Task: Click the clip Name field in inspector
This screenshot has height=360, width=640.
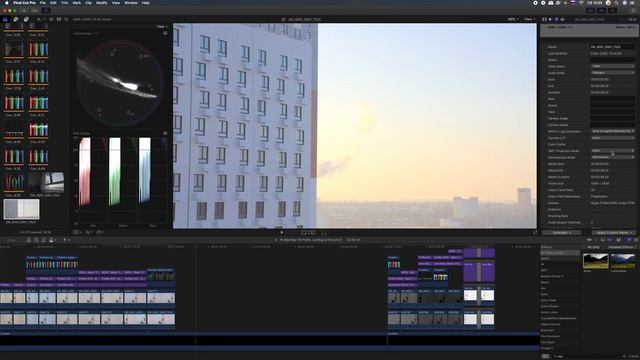Action: 613,47
